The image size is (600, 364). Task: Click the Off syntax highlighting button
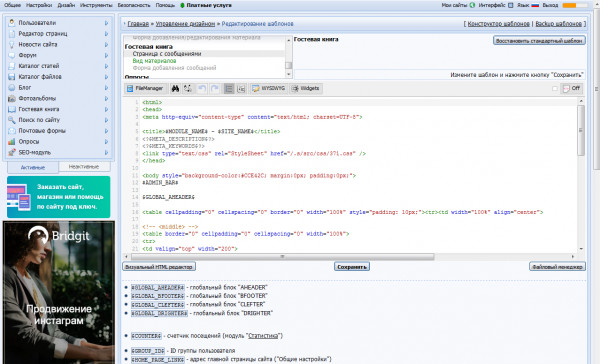[572, 88]
